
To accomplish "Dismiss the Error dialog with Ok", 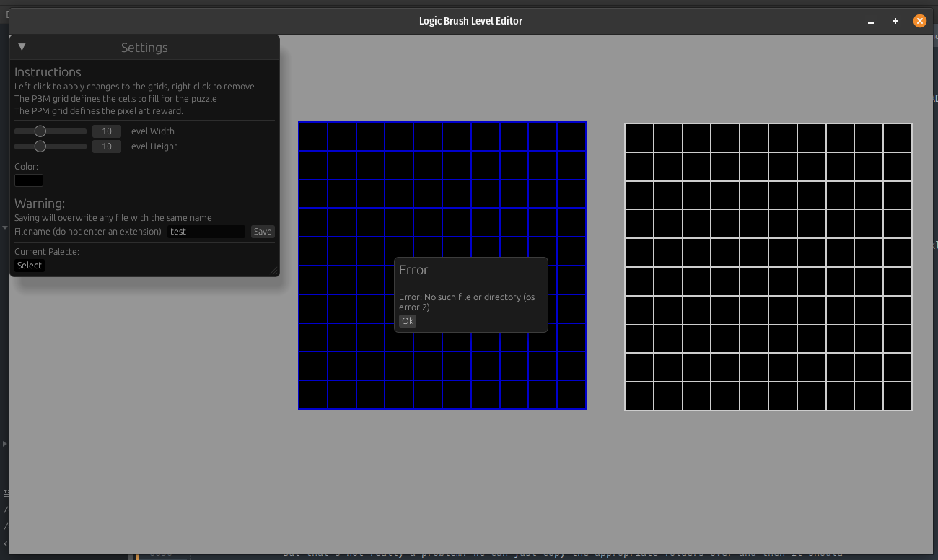I will click(x=408, y=321).
